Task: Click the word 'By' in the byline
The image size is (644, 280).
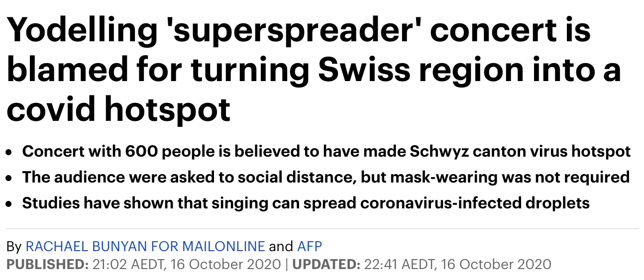Action: 13,247
